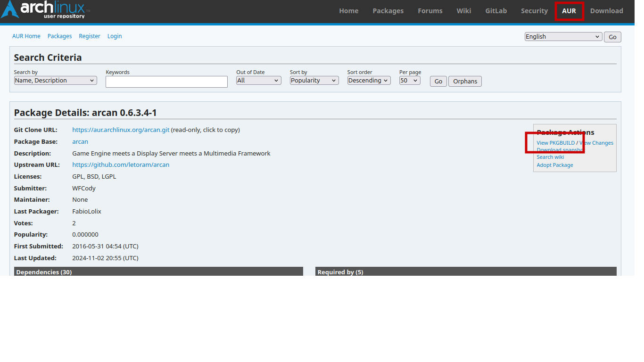644x362 pixels.
Task: Click the submitter name WFCody
Action: tap(84, 189)
